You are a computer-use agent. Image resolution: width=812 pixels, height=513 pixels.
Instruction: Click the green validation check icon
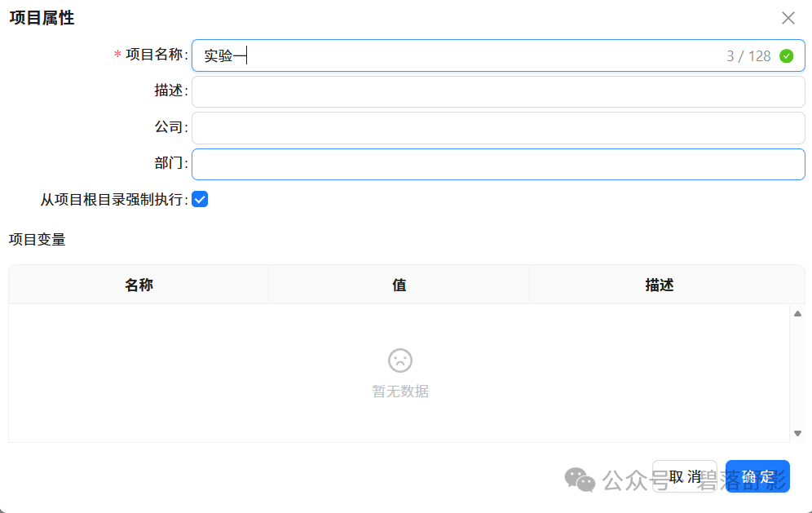point(786,56)
